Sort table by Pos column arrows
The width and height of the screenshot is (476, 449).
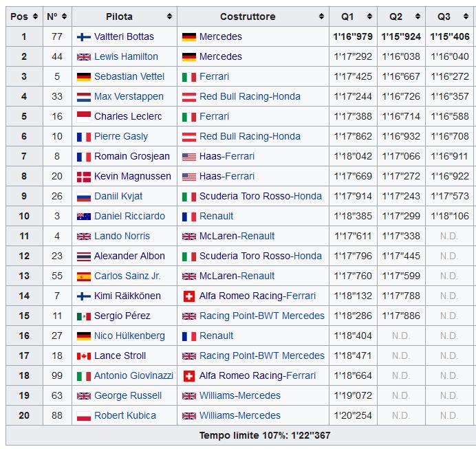pyautogui.click(x=35, y=17)
